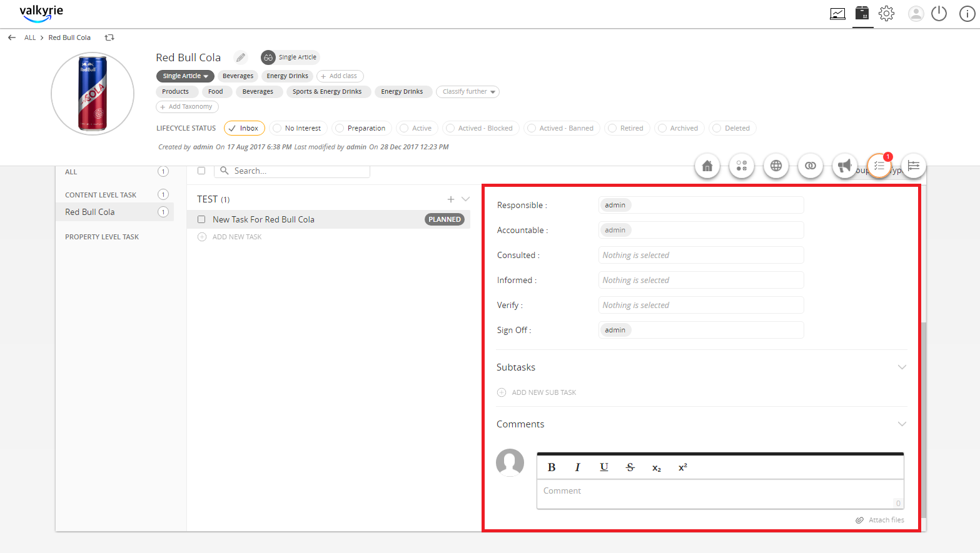The width and height of the screenshot is (980, 553).
Task: Edit the Red Bull Cola name pencil icon
Action: pyautogui.click(x=241, y=57)
